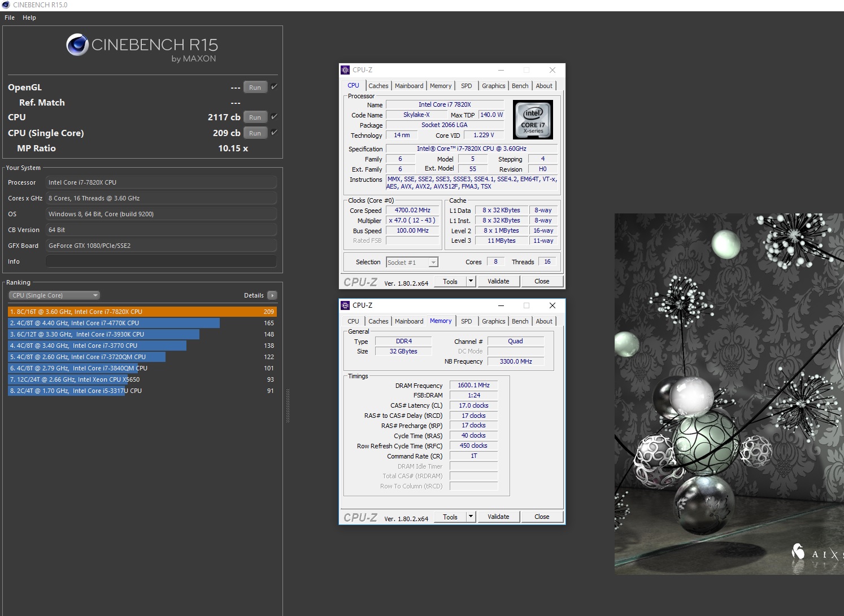Viewport: 844px width, 616px height.
Task: Open Caches tab in Memory CPU-Z window
Action: (x=378, y=321)
